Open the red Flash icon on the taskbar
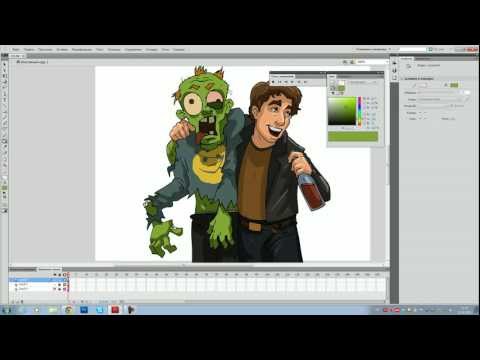Viewport: 480px width, 360px height. click(x=115, y=310)
